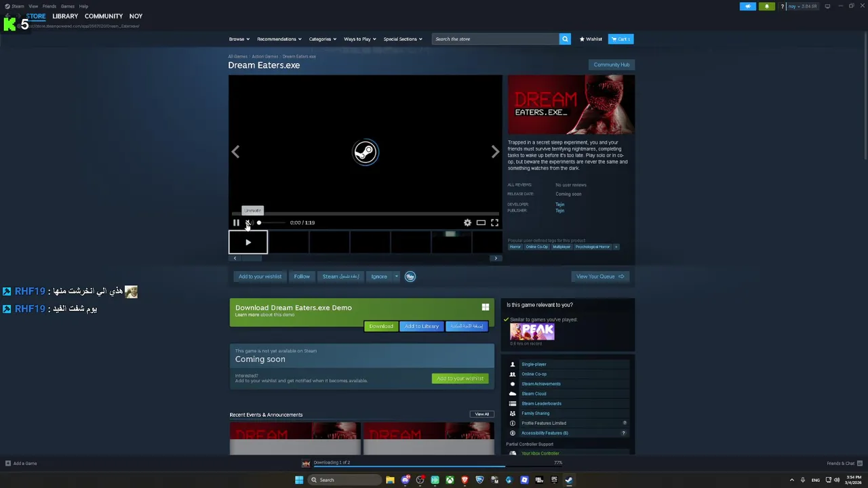
Task: Open the Wishlist link
Action: 591,39
